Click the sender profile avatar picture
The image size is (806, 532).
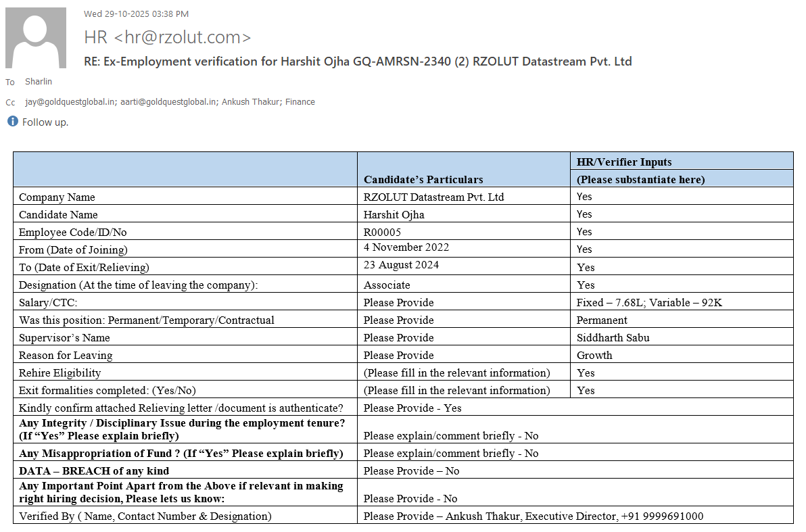pyautogui.click(x=36, y=38)
